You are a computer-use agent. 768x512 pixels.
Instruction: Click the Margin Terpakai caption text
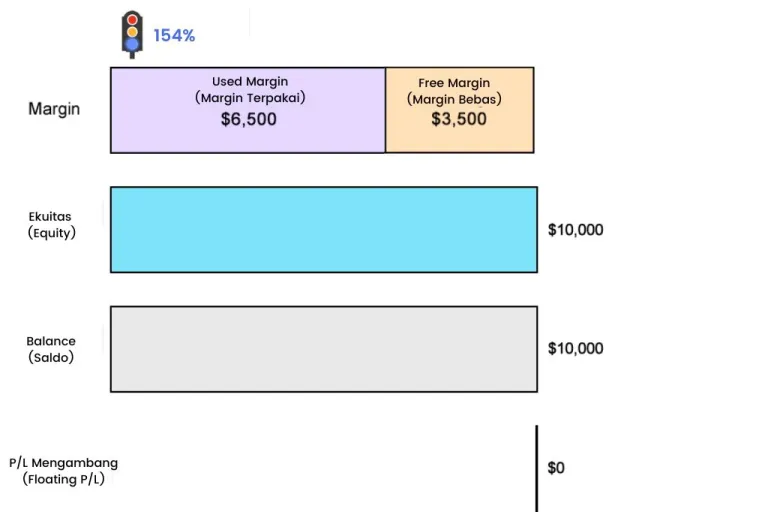pyautogui.click(x=250, y=98)
